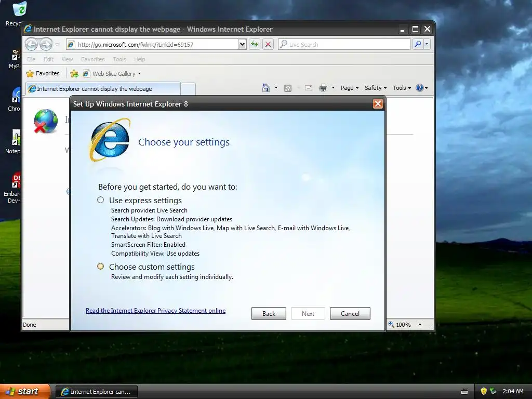Screen dimensions: 532x399
Task: Expand the Print dropdown arrow
Action: 333,88
